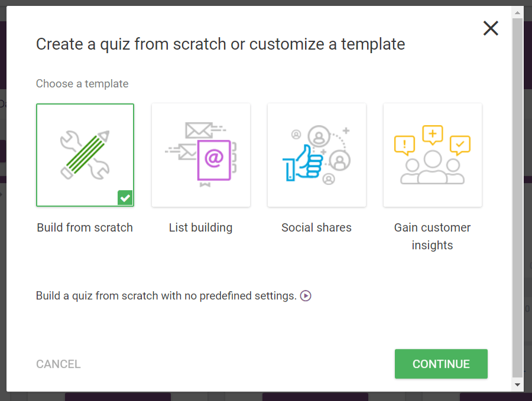
Task: Click the dialog title about creating a quiz
Action: coord(220,44)
